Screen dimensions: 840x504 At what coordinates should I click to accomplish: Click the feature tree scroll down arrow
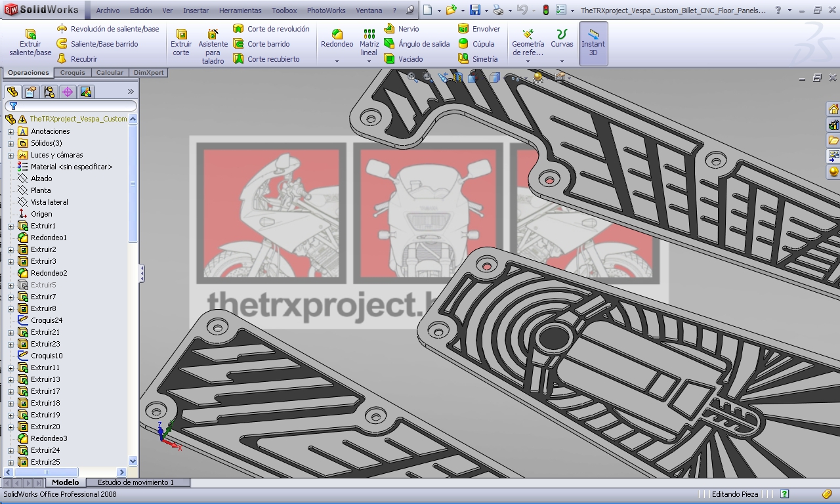(133, 461)
